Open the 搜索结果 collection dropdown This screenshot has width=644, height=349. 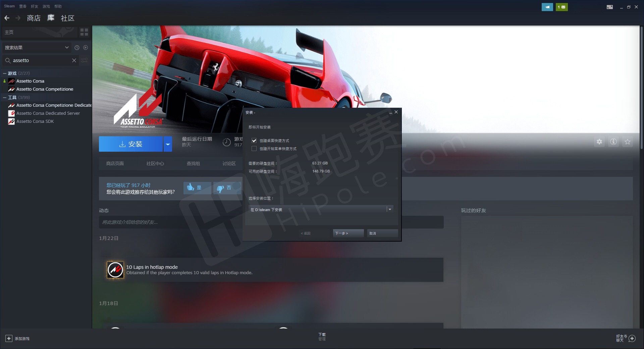tap(36, 48)
